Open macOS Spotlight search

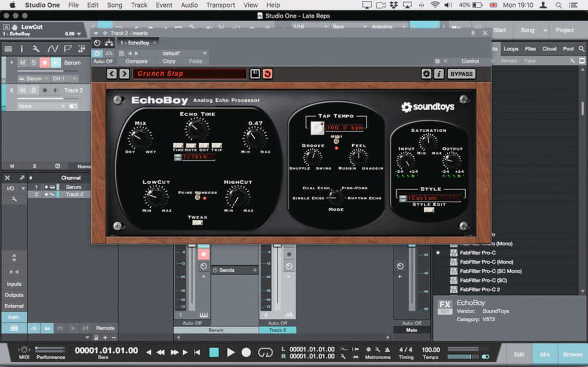tap(559, 5)
